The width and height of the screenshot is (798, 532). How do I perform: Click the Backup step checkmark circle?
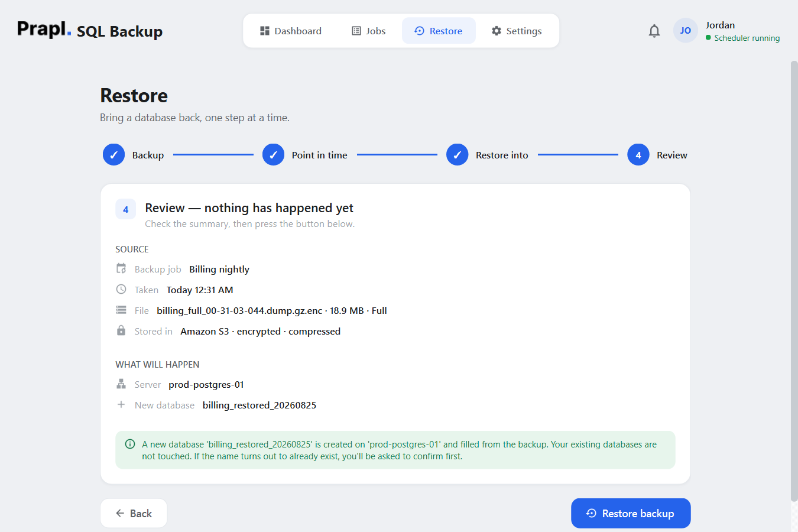point(113,155)
